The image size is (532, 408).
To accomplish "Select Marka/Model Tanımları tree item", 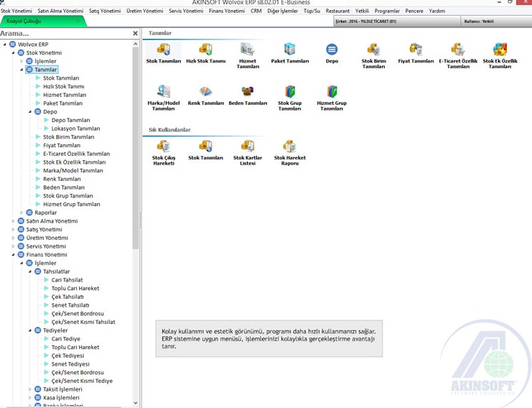I will click(73, 171).
